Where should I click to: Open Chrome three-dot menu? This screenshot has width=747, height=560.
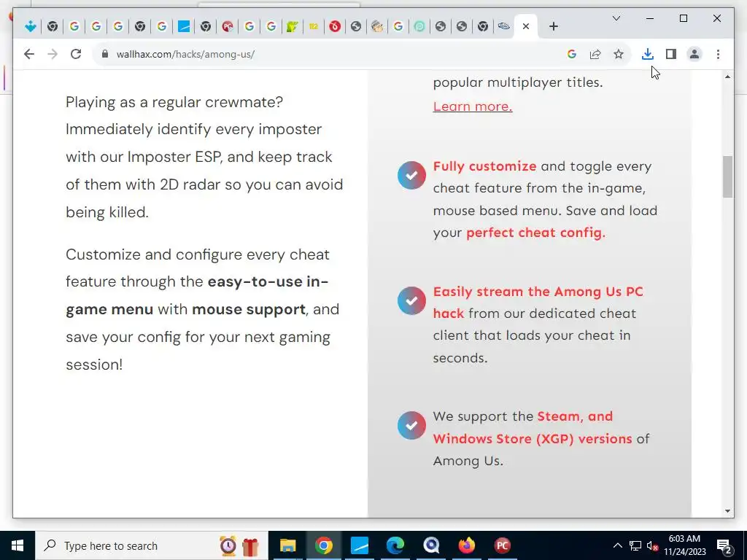[718, 54]
